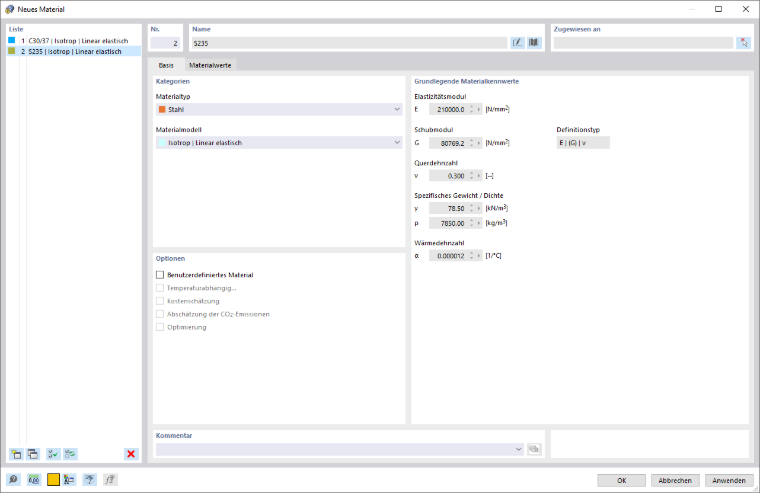Image resolution: width=760 pixels, height=493 pixels.
Task: Open the arrow menu beside Elastizitätsmodul E
Action: [x=479, y=110]
